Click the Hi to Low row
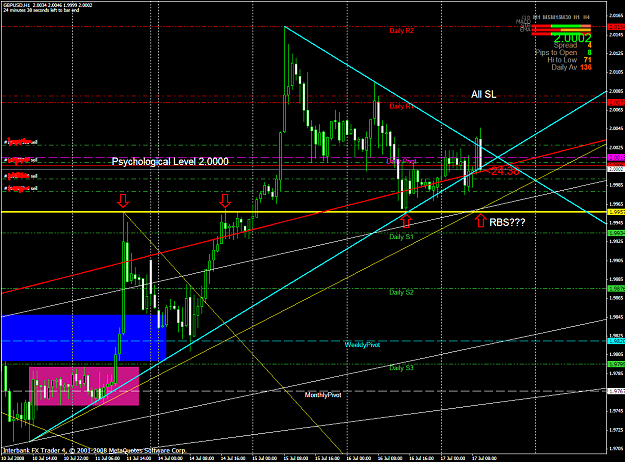The image size is (625, 462). pyautogui.click(x=569, y=60)
